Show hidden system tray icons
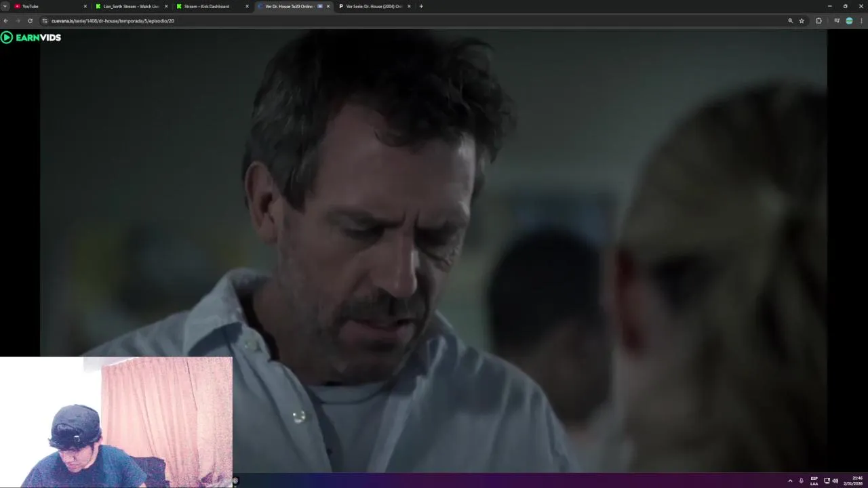This screenshot has width=868, height=488. click(x=790, y=481)
